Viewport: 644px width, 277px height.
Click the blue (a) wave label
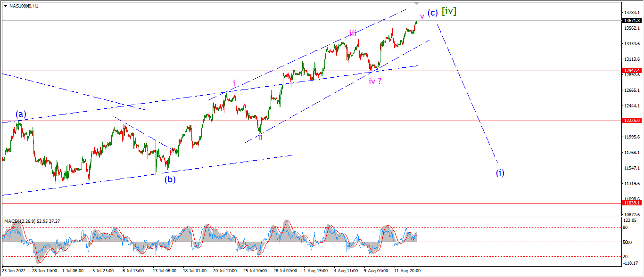(21, 114)
